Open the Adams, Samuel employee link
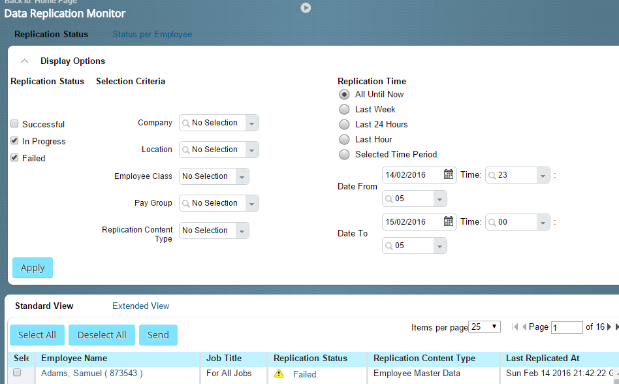619x384 pixels. pyautogui.click(x=92, y=373)
